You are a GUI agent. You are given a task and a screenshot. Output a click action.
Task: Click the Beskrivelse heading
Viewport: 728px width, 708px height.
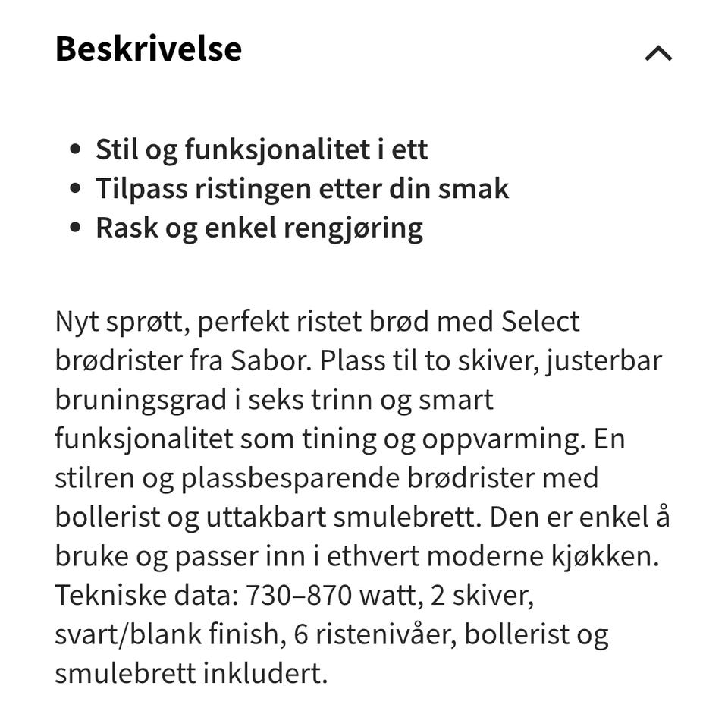(x=149, y=49)
